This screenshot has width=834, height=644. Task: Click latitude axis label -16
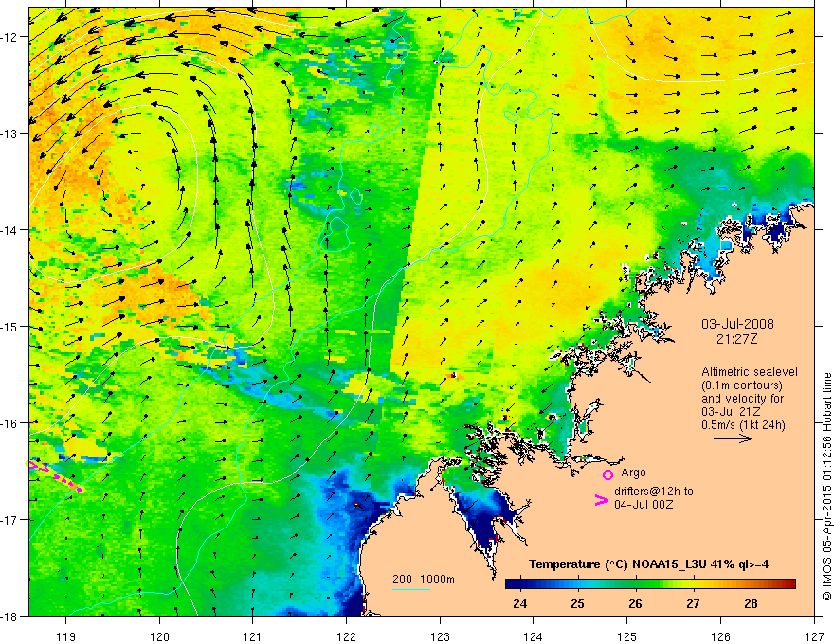coord(10,423)
